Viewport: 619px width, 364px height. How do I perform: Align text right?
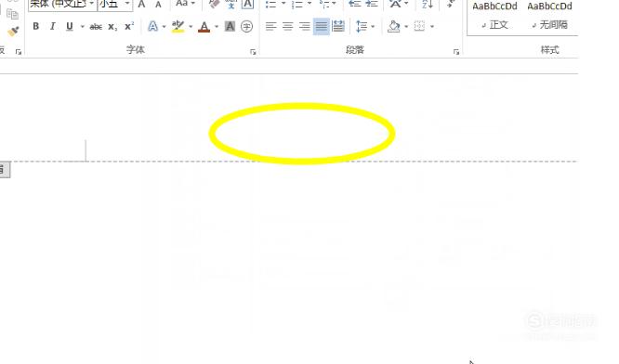(x=304, y=26)
